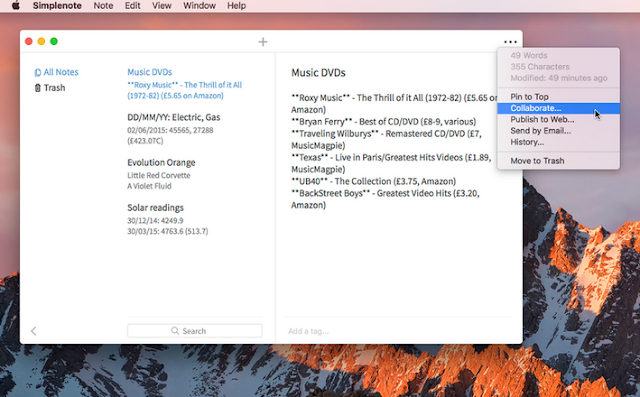Screen dimensions: 640x397
Task: Open the Help menu
Action: point(236,6)
